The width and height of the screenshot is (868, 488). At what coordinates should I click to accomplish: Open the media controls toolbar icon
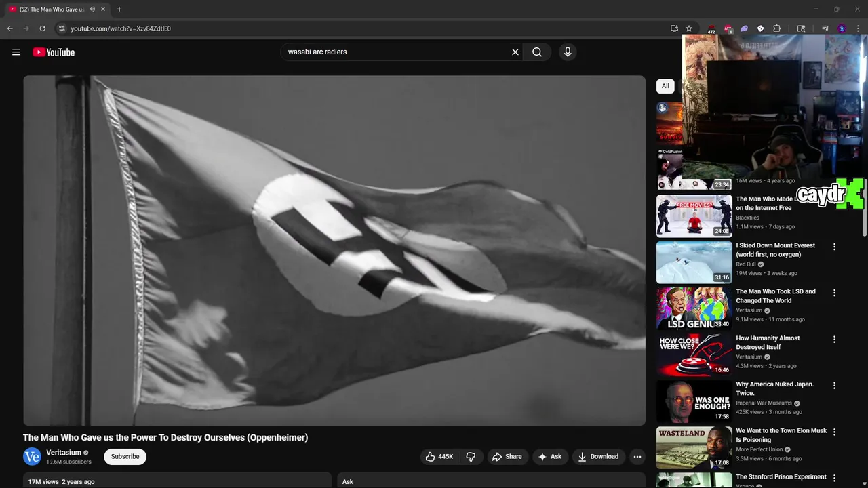coord(825,28)
